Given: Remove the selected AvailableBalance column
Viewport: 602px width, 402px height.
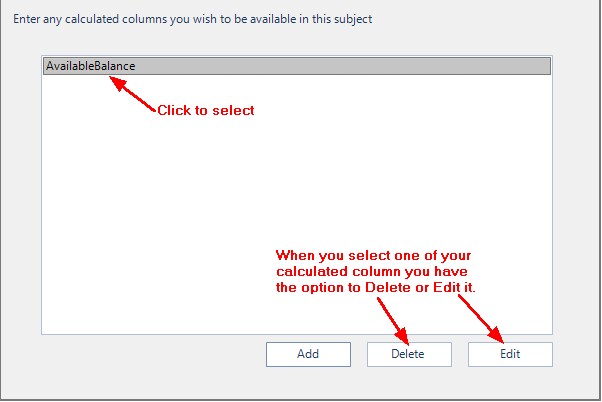Looking at the screenshot, I should [x=409, y=354].
